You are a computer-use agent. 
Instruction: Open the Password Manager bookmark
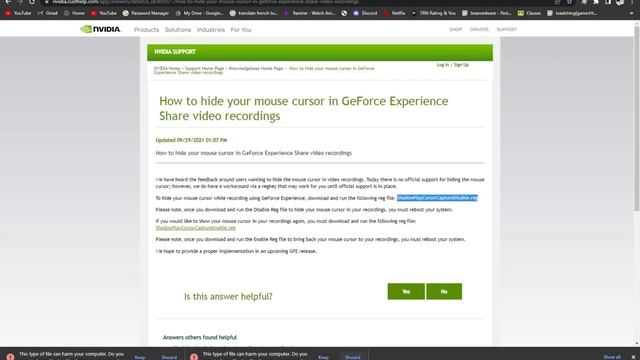(x=146, y=13)
